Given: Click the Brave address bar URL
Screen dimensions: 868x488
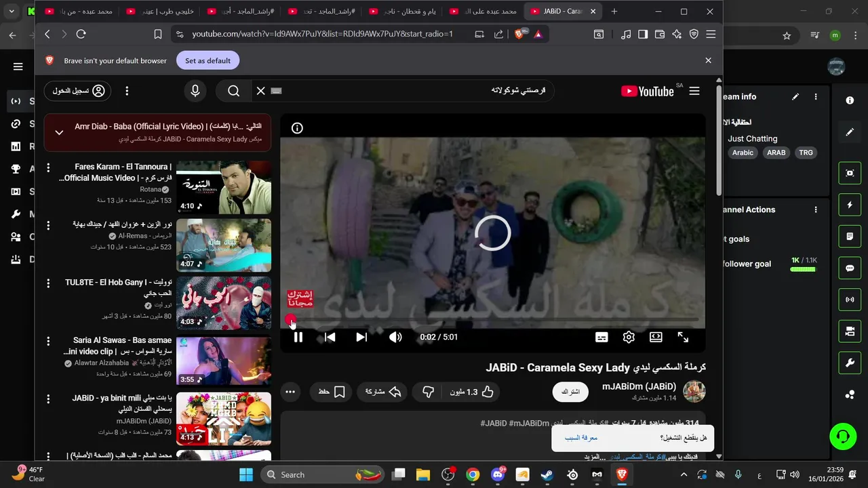Looking at the screenshot, I should coord(322,34).
